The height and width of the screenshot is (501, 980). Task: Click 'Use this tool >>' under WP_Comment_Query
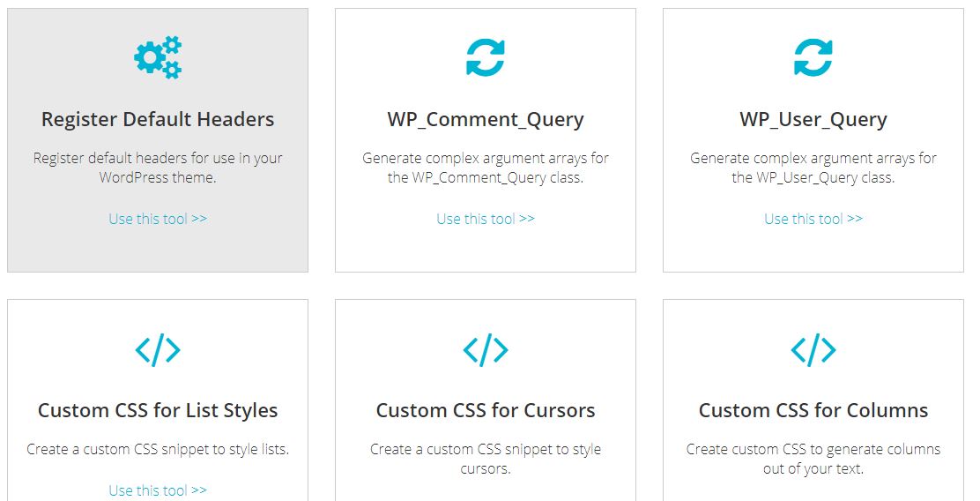[x=486, y=219]
